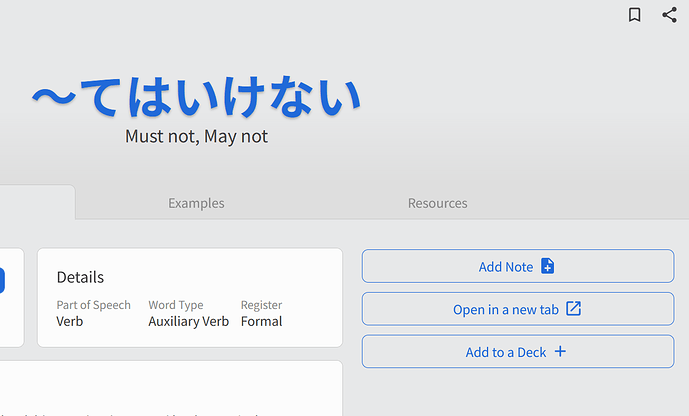Click the note-plus icon in Add Note
Image resolution: width=689 pixels, height=416 pixels.
(548, 266)
